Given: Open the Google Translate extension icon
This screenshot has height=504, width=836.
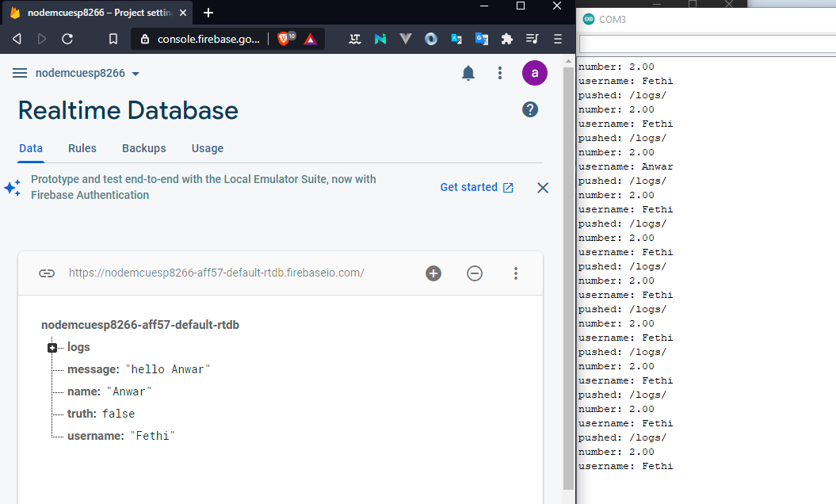Looking at the screenshot, I should pos(482,39).
